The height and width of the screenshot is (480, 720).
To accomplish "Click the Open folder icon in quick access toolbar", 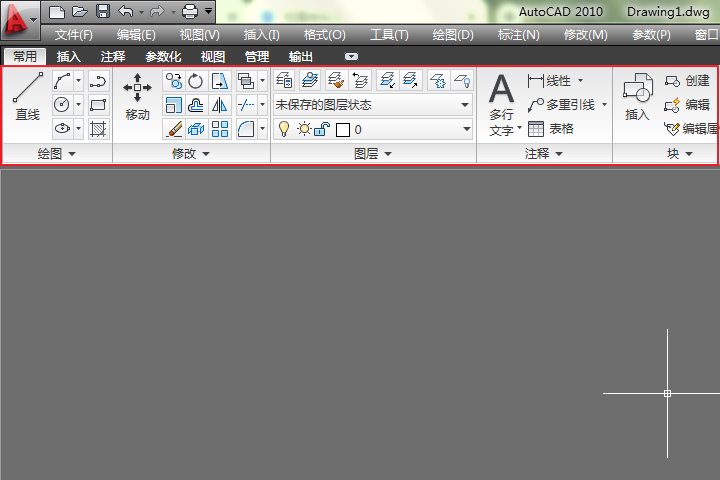I will coord(80,11).
